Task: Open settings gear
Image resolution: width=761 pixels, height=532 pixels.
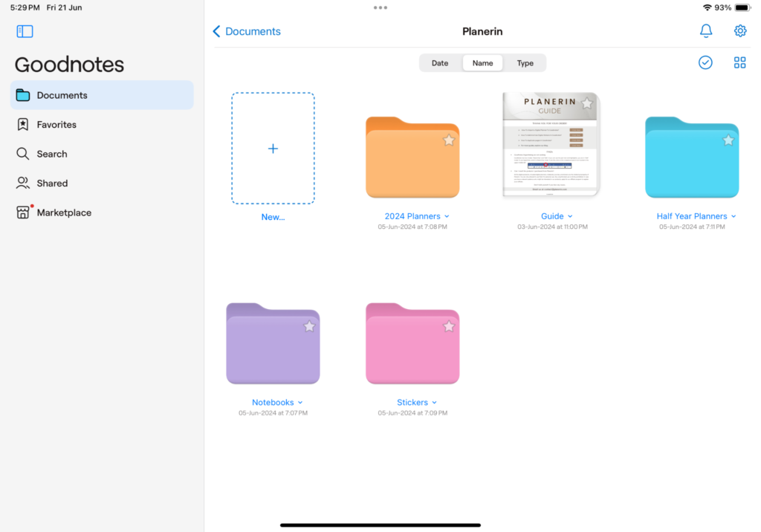Action: point(739,31)
